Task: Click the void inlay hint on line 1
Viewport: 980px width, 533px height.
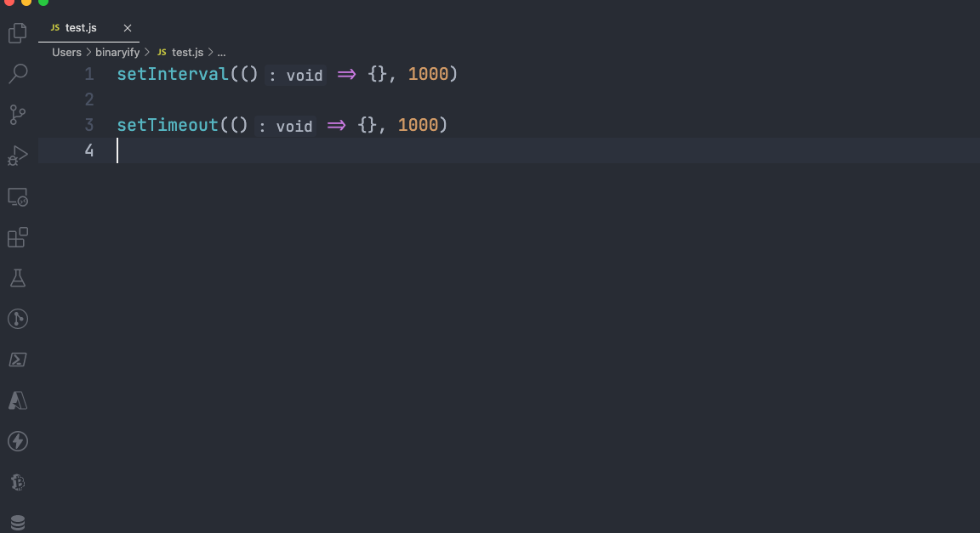Action: click(303, 75)
